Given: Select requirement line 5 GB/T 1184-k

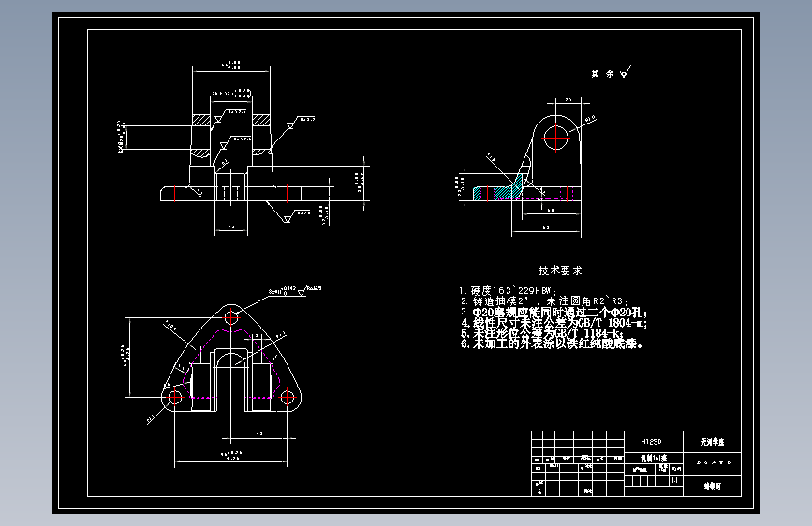Looking at the screenshot, I should pos(541,333).
